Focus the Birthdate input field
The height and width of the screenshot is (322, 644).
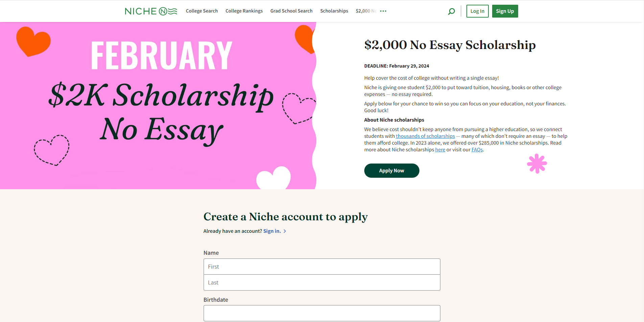pos(322,313)
